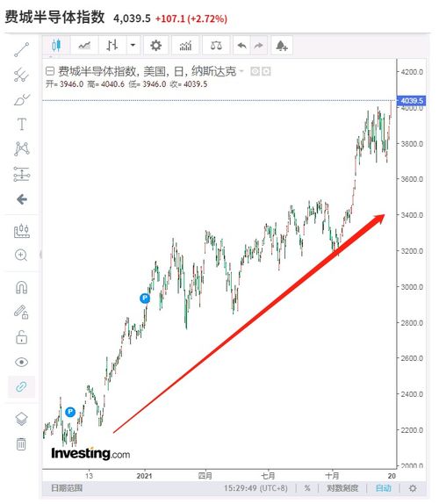Select the candlestick chart type
The height and width of the screenshot is (504, 439).
point(56,46)
